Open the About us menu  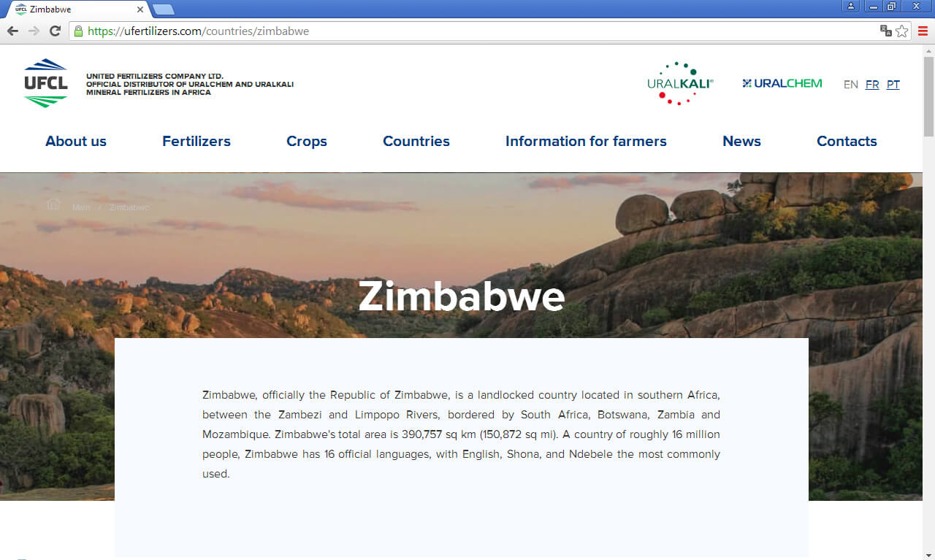point(76,142)
